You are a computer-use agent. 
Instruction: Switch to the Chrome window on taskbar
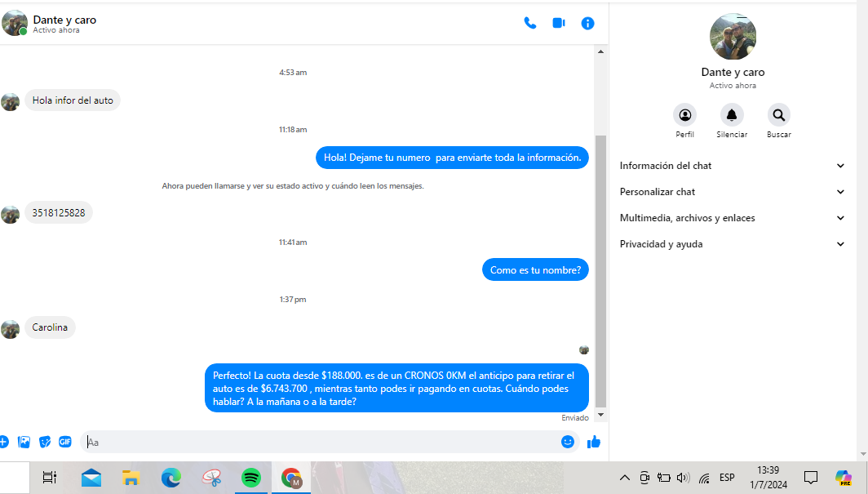(x=291, y=478)
